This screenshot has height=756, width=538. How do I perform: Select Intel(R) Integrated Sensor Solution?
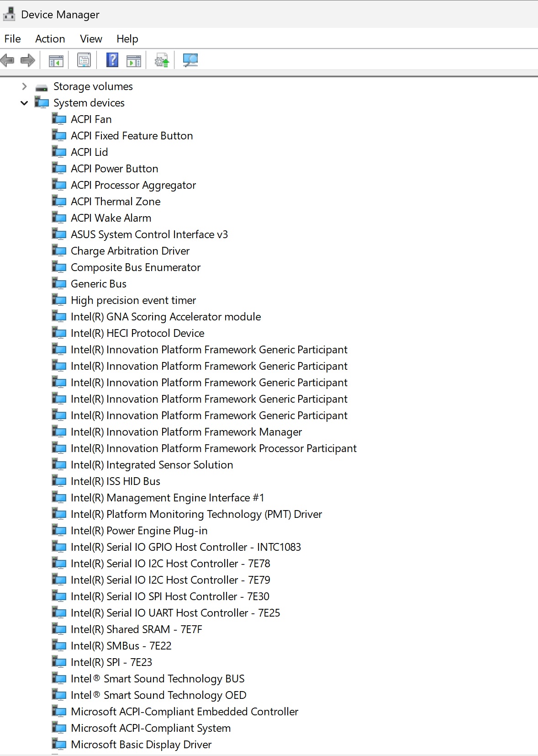[x=152, y=465]
